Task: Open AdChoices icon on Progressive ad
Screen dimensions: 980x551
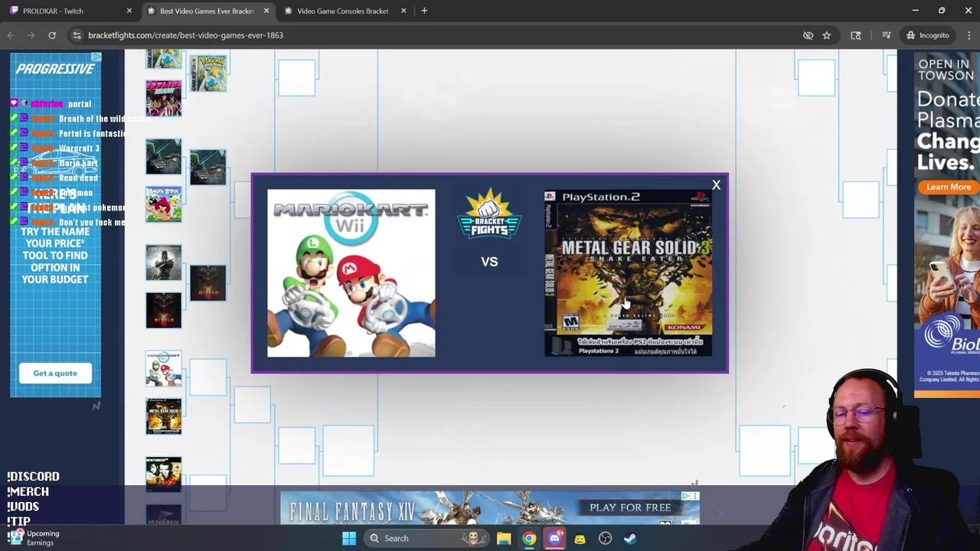Action: [x=96, y=57]
